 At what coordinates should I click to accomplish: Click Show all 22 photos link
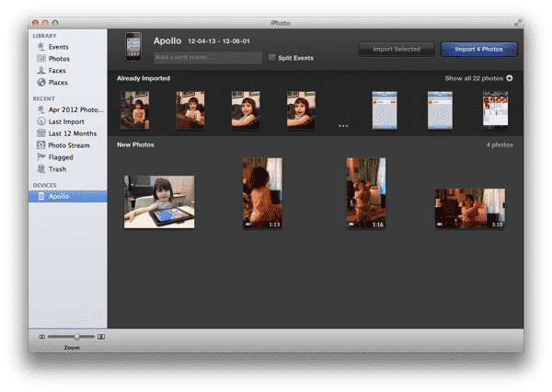click(474, 78)
